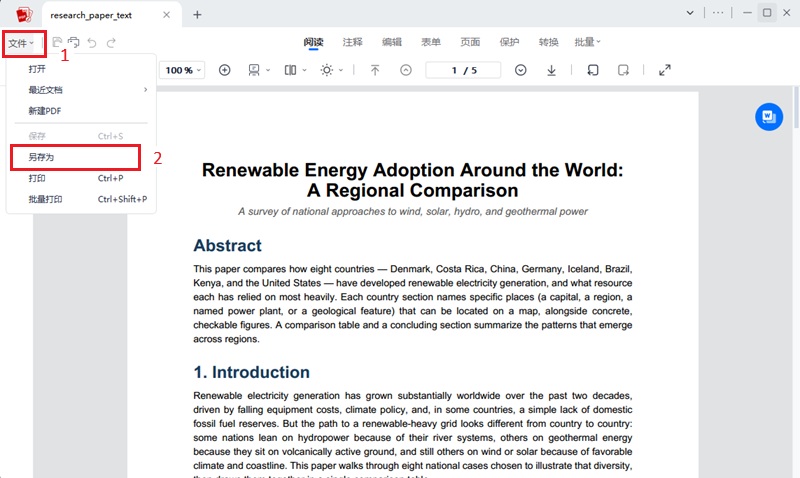800x478 pixels.
Task: Click the brightness sun icon
Action: coord(327,70)
